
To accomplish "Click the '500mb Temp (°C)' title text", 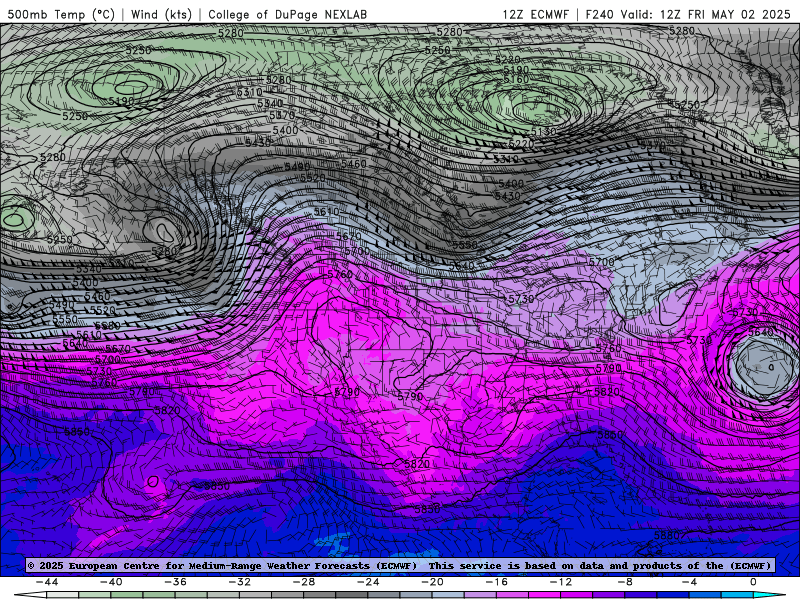I will 61,15.
